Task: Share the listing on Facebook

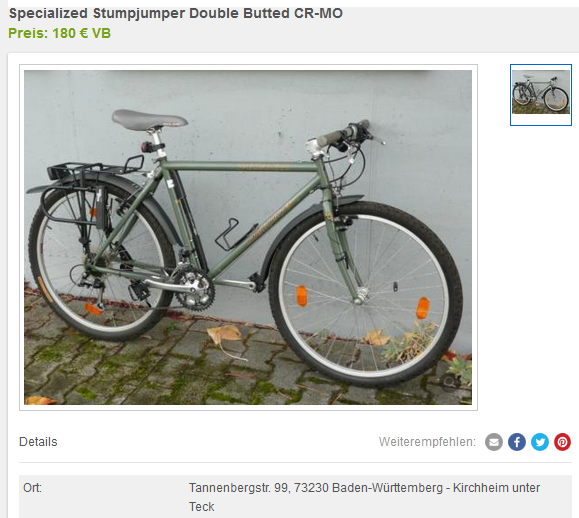Action: [517, 442]
